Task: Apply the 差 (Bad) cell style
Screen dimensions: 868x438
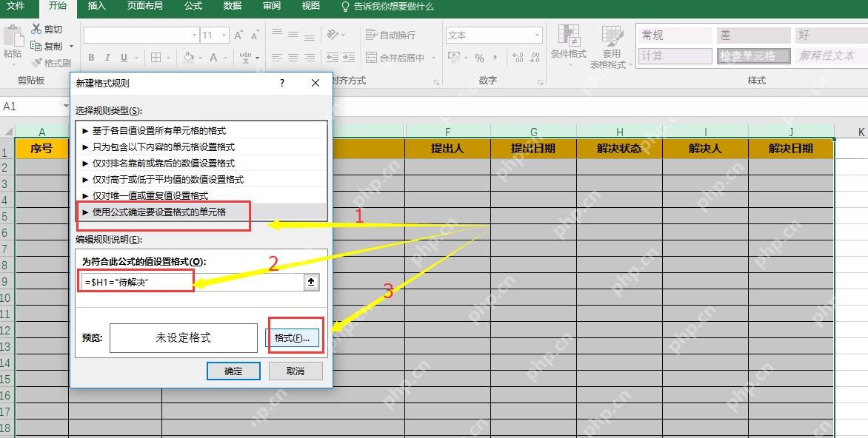Action: [753, 36]
